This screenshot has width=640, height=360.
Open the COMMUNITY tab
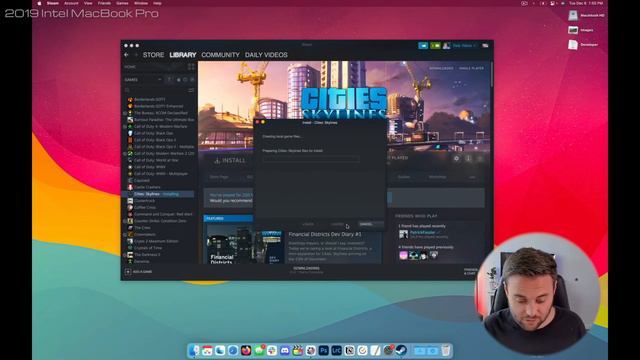click(x=220, y=55)
